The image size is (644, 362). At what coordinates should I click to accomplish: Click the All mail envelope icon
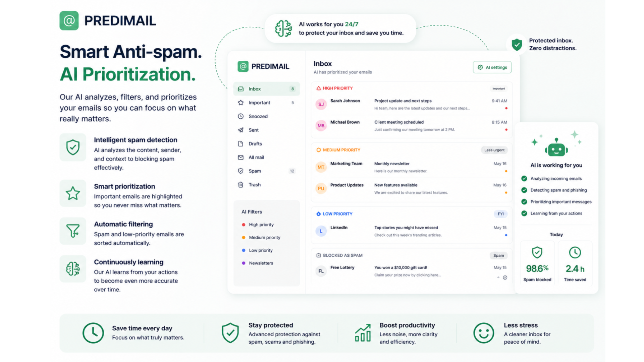(240, 157)
